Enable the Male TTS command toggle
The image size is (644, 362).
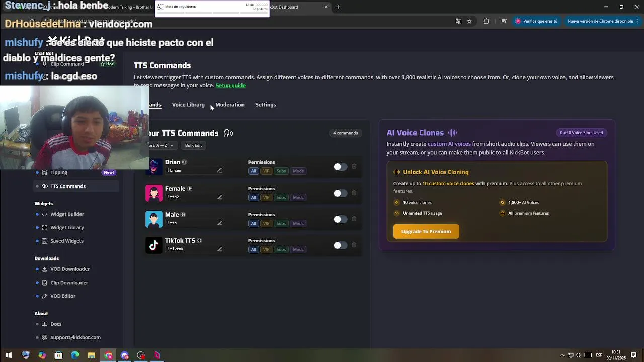(340, 219)
